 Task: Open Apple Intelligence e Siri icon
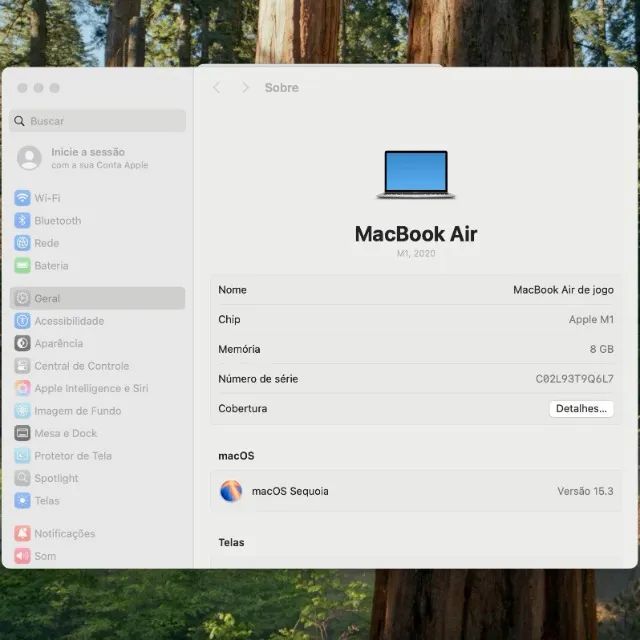(22, 388)
